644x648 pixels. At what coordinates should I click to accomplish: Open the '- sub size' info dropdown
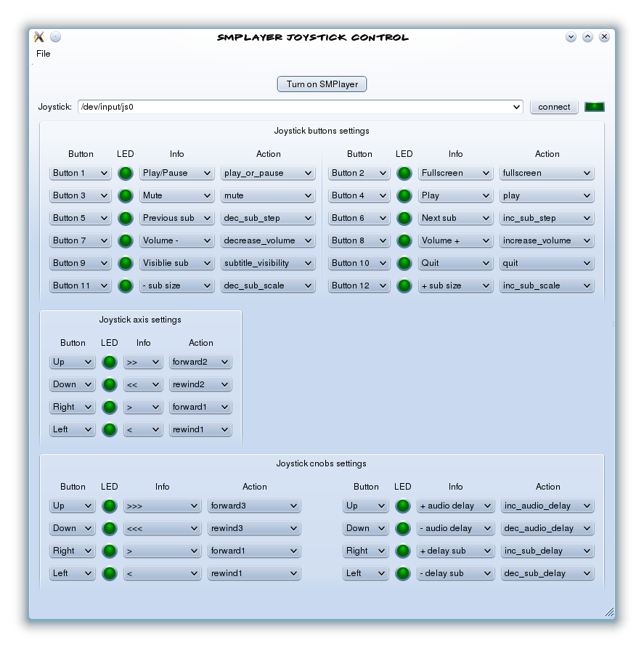pyautogui.click(x=177, y=285)
